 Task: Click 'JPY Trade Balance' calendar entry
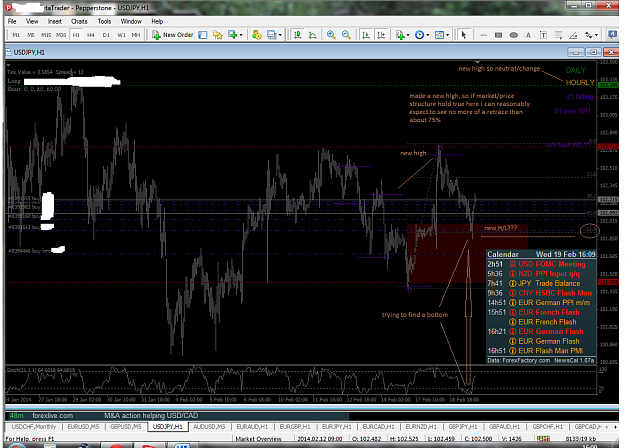(x=541, y=283)
